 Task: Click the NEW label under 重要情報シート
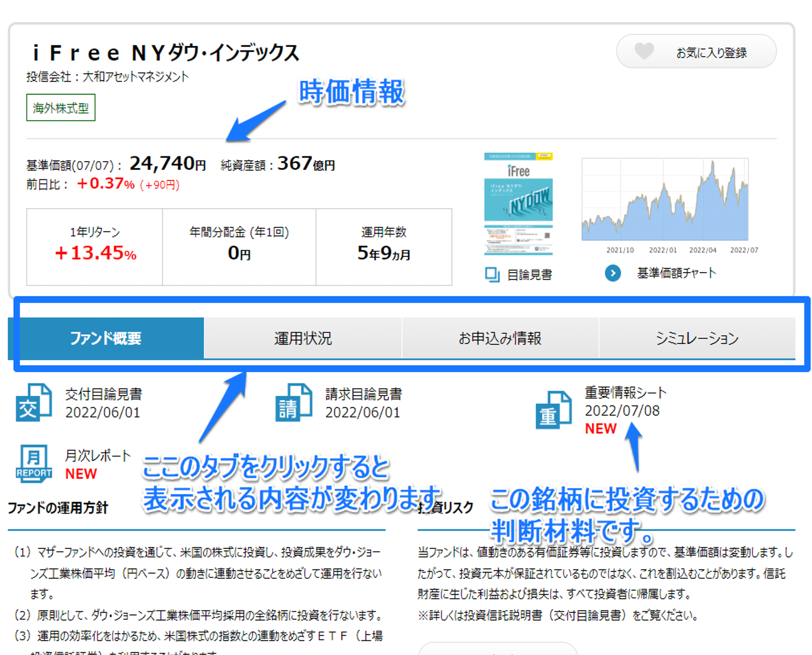601,428
